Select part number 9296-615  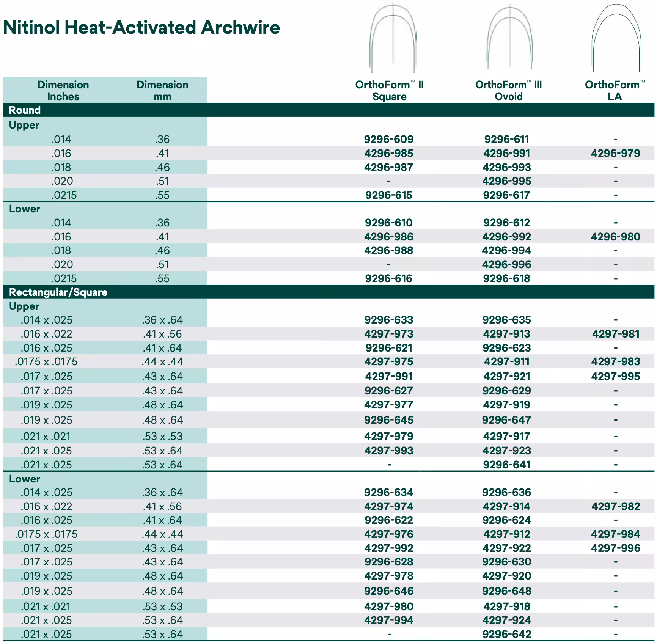pos(389,195)
